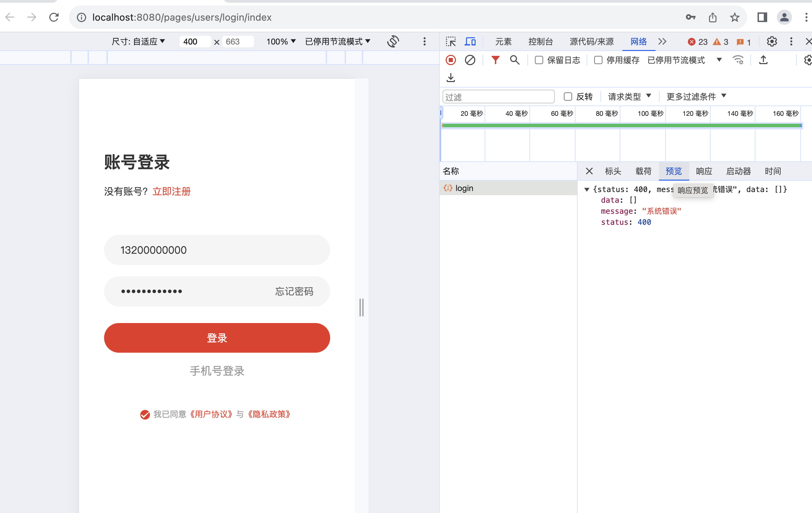This screenshot has height=513, width=812.
Task: Open the 响应 request tab
Action: click(x=704, y=171)
